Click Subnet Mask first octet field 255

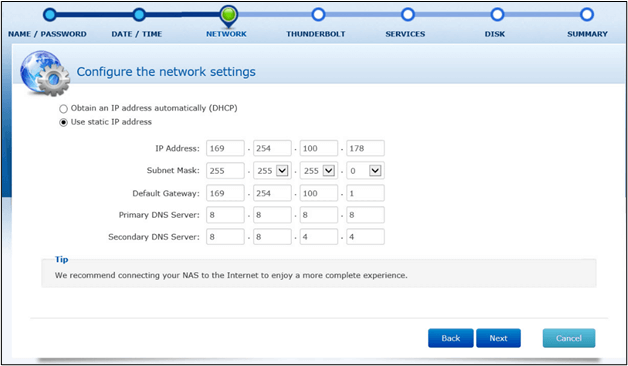[225, 171]
